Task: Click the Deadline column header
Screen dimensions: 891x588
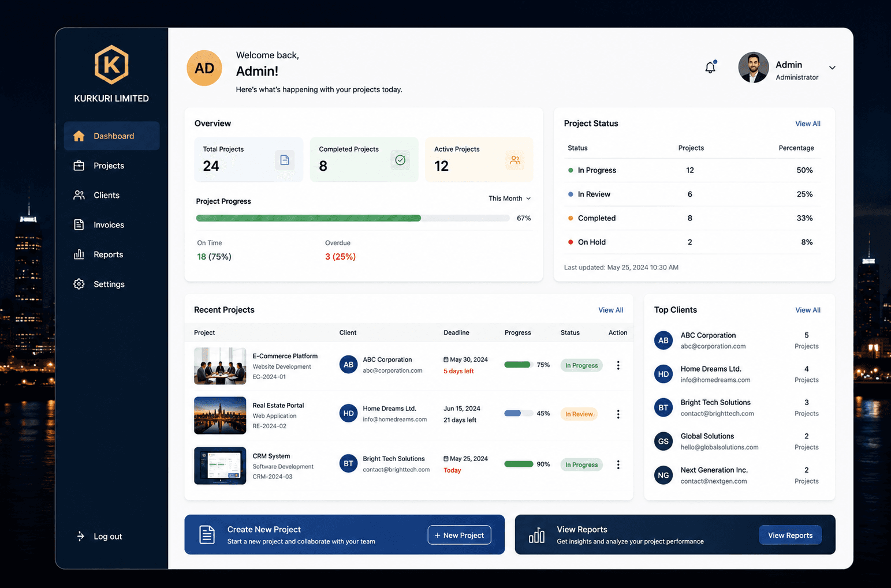Action: (456, 332)
